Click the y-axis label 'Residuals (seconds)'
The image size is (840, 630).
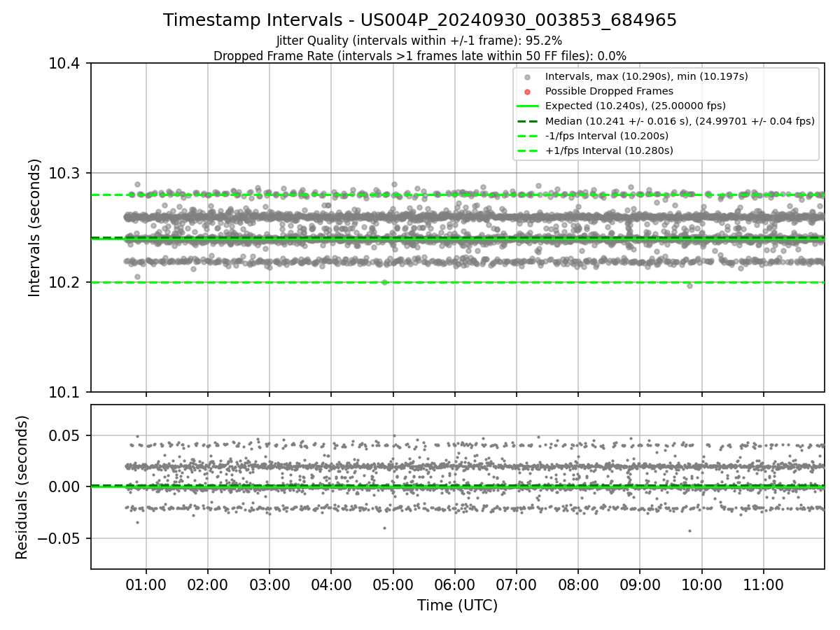point(22,487)
